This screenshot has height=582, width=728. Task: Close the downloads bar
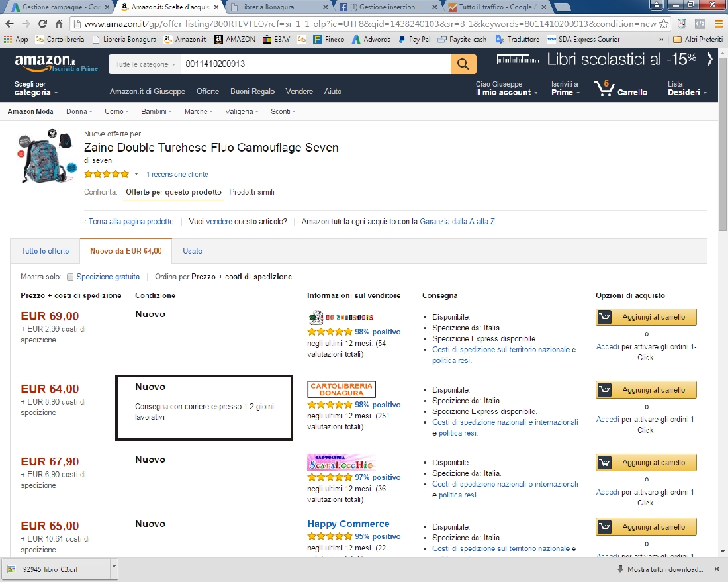(716, 569)
